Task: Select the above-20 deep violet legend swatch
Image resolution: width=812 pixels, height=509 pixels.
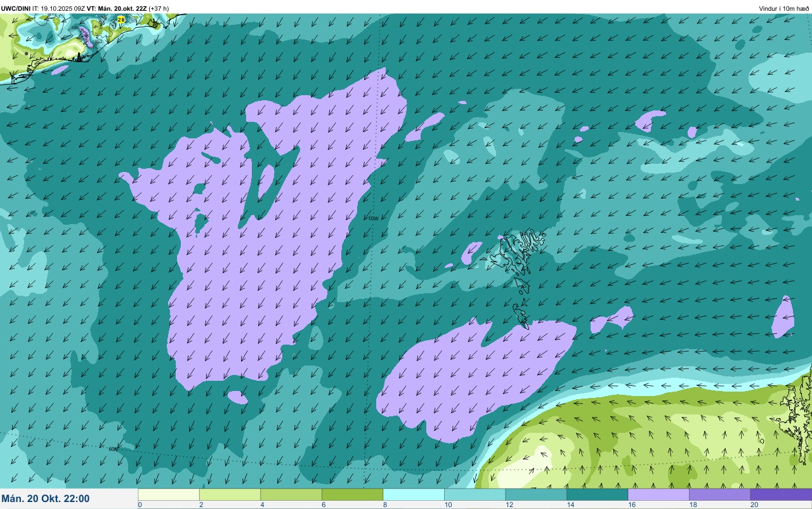Action: pos(781,494)
